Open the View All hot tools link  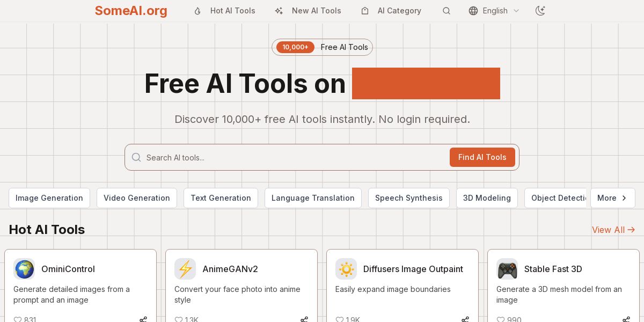click(x=613, y=230)
